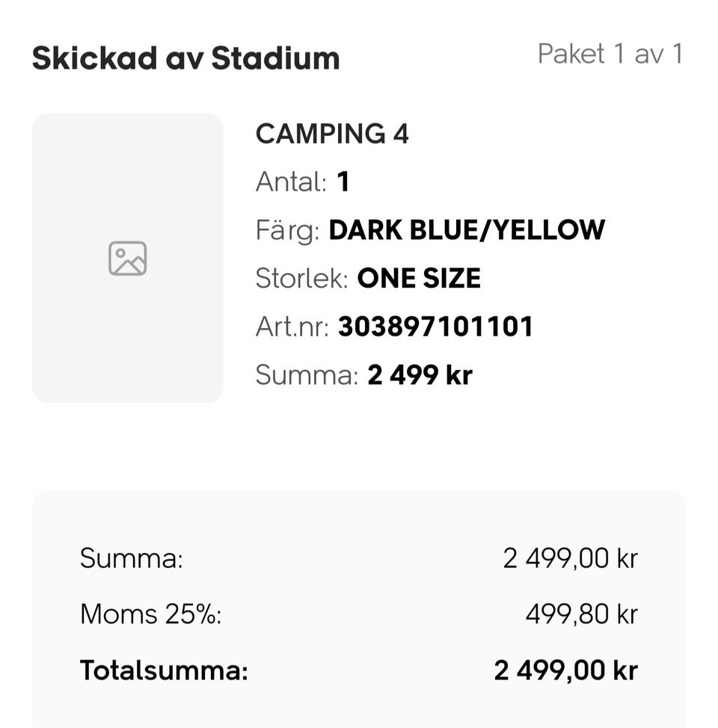This screenshot has width=718, height=728.
Task: Click the product sum 2 499 kr
Action: coord(420,374)
